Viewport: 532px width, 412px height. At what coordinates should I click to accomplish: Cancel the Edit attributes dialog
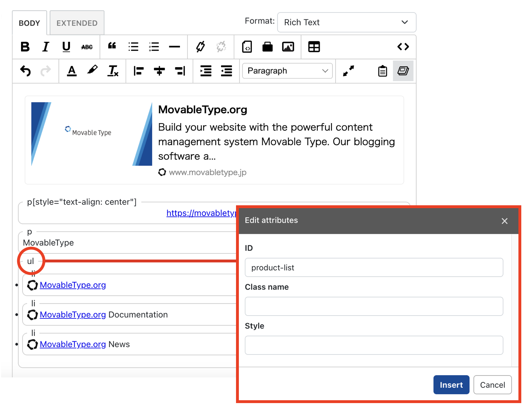[492, 385]
